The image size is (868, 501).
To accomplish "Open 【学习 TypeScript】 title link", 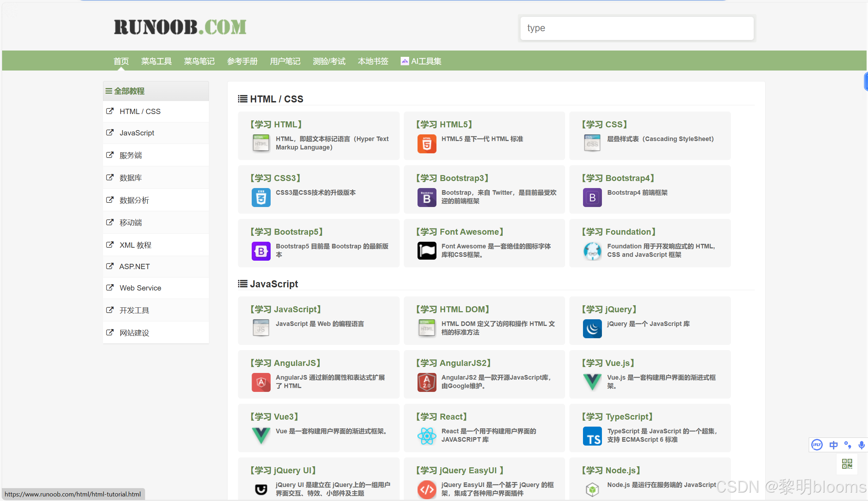I will [x=617, y=416].
